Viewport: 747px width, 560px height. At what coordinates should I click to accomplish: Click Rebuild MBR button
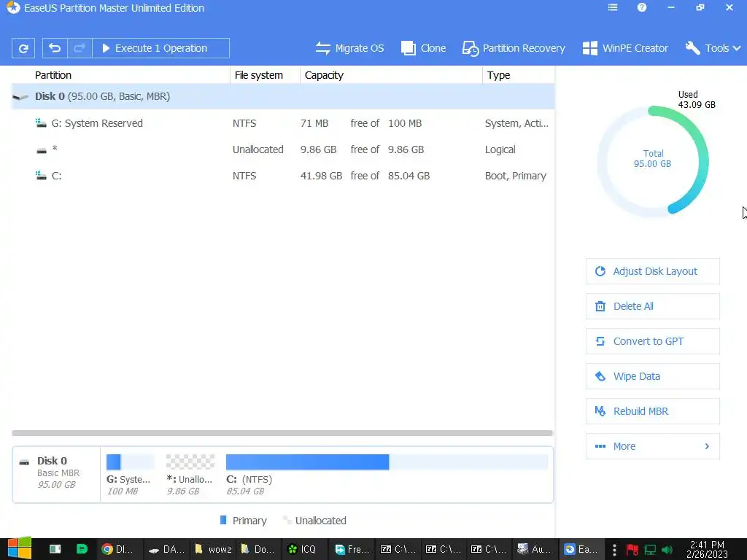pyautogui.click(x=652, y=411)
